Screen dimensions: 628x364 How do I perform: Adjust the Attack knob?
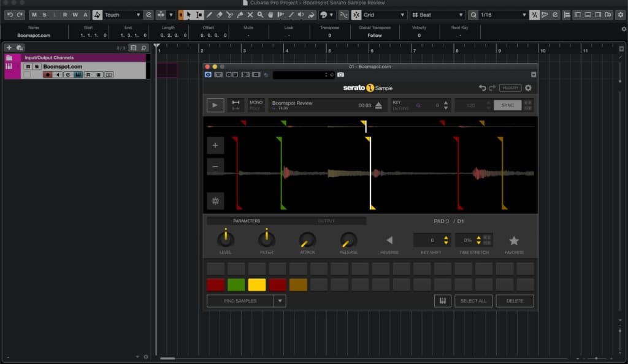pyautogui.click(x=307, y=240)
